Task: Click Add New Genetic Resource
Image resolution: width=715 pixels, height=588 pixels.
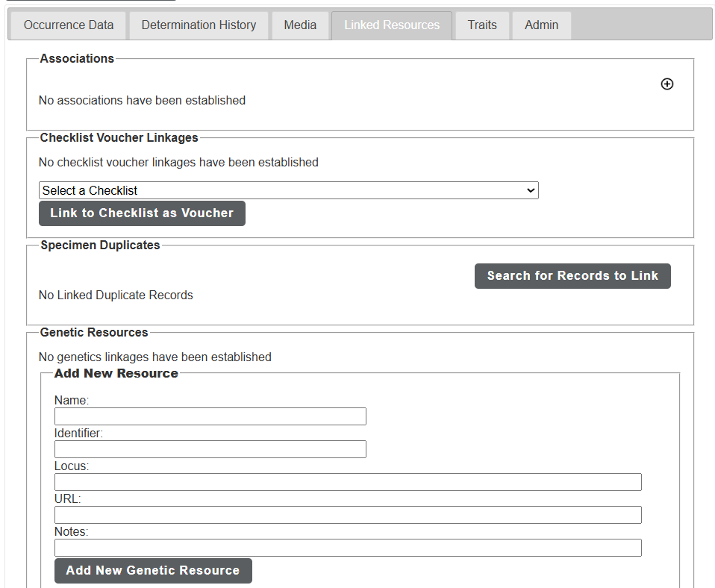Action: pyautogui.click(x=152, y=570)
